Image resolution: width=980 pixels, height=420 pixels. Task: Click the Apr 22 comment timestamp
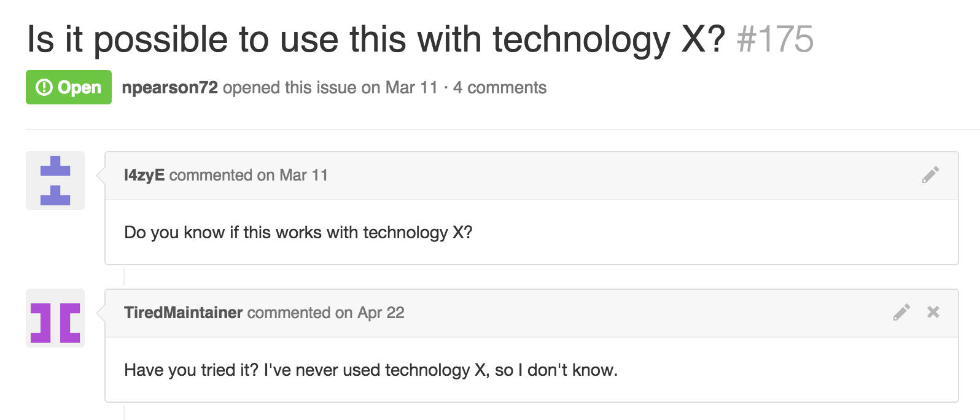tap(381, 313)
